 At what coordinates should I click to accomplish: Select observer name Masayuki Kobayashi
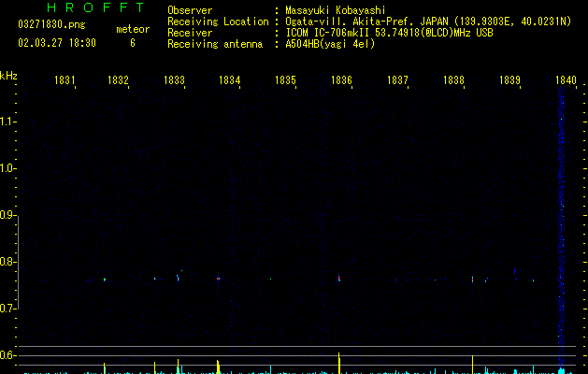[x=336, y=10]
